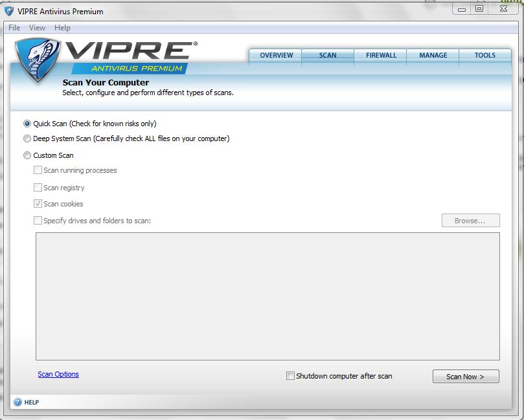Click the Scan Now button
This screenshot has height=420, width=524.
tap(466, 376)
